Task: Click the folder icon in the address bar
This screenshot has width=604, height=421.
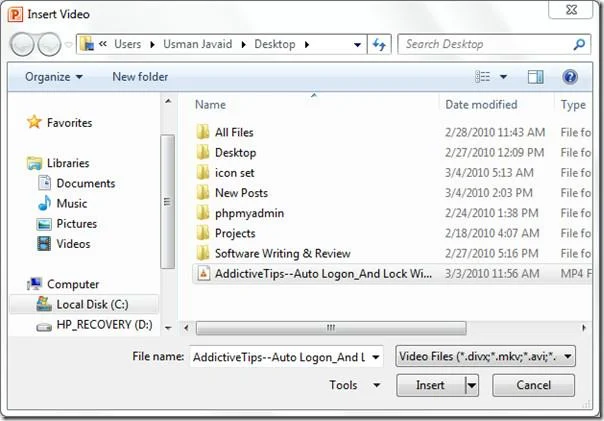Action: 87,44
